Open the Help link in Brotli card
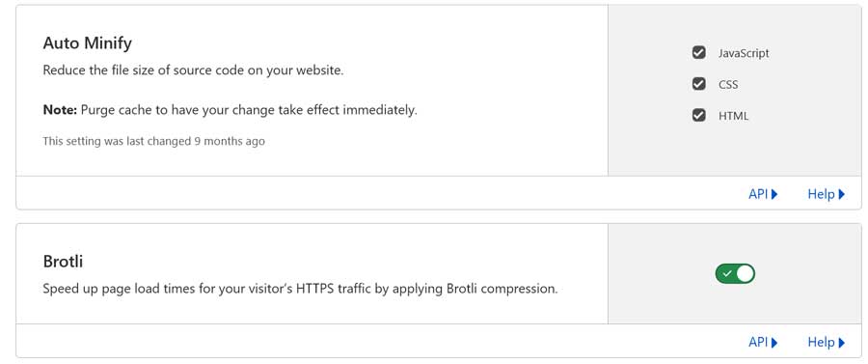Screen dimensions: 868x364 (826, 343)
